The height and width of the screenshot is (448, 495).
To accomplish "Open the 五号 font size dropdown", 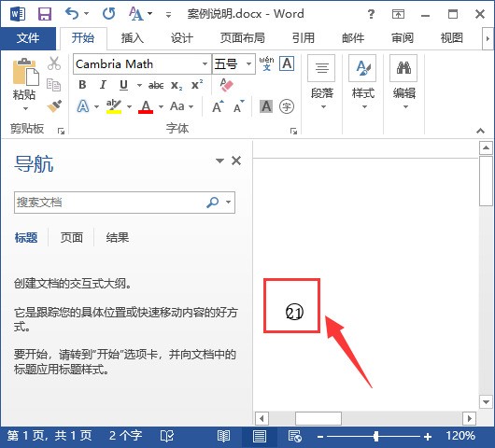I will point(248,64).
